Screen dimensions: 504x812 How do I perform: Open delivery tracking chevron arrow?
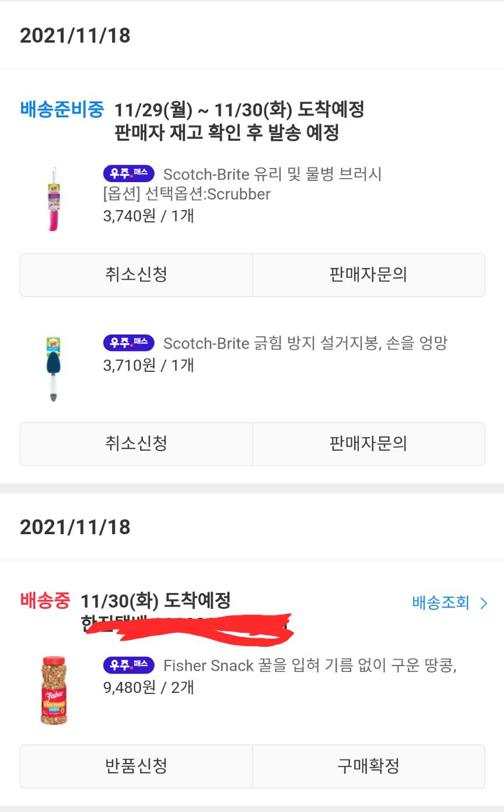pyautogui.click(x=483, y=603)
